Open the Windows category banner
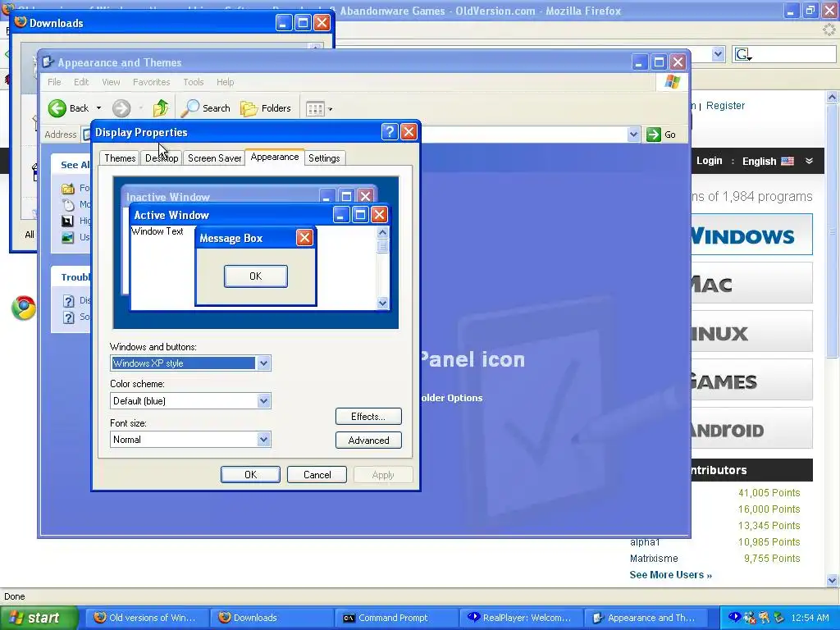The width and height of the screenshot is (840, 630). [751, 235]
